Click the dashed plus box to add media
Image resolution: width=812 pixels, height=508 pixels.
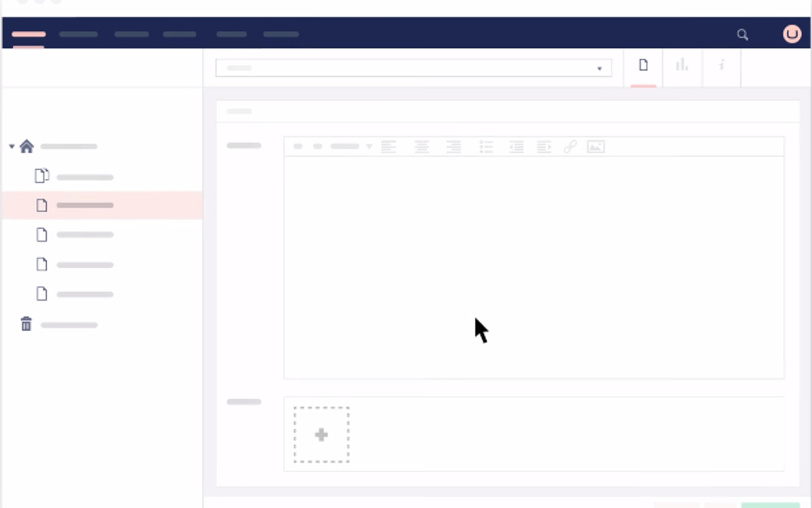321,435
